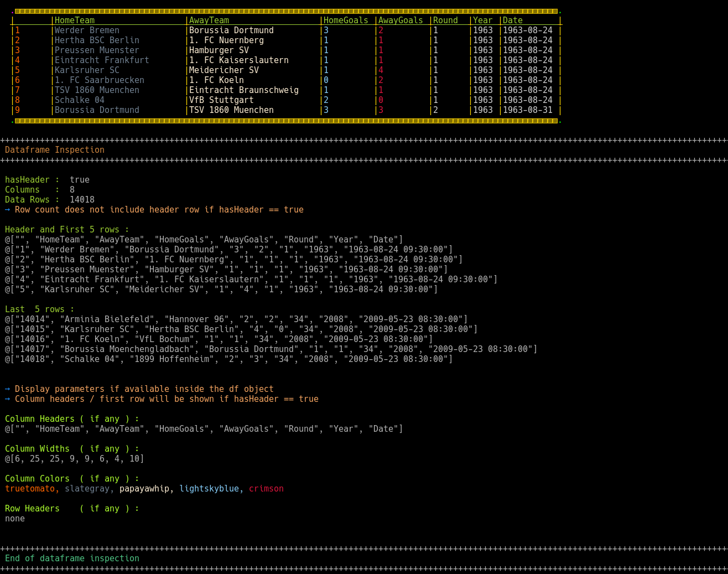Select the Eintracht Frankfurt table cell
The height and width of the screenshot is (574, 728).
[102, 60]
